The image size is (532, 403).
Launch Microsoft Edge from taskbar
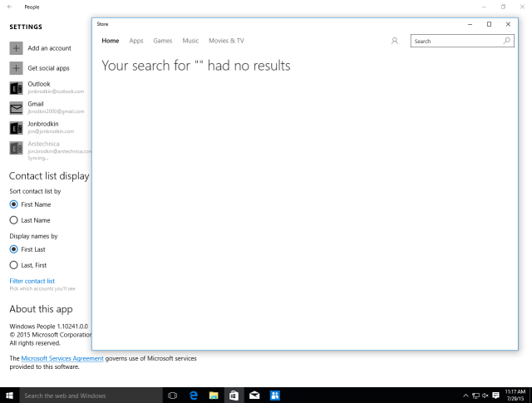pyautogui.click(x=194, y=396)
